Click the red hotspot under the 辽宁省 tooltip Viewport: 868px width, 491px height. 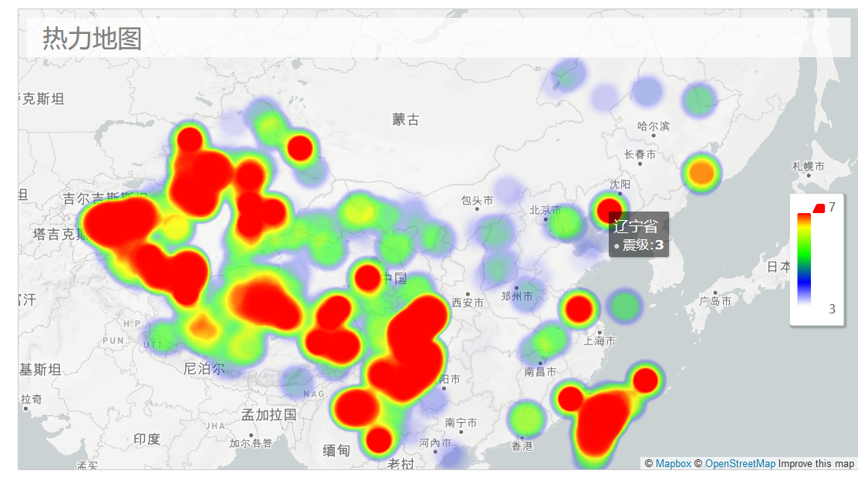(x=609, y=211)
